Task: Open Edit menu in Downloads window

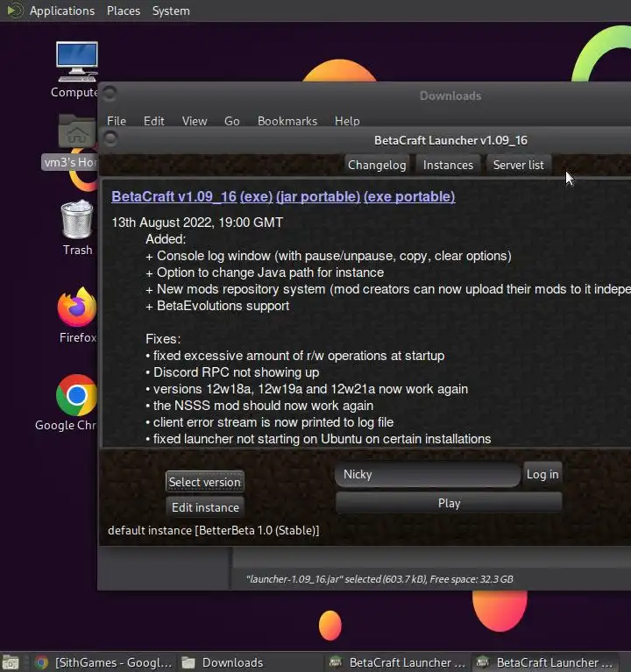Action: click(x=154, y=121)
